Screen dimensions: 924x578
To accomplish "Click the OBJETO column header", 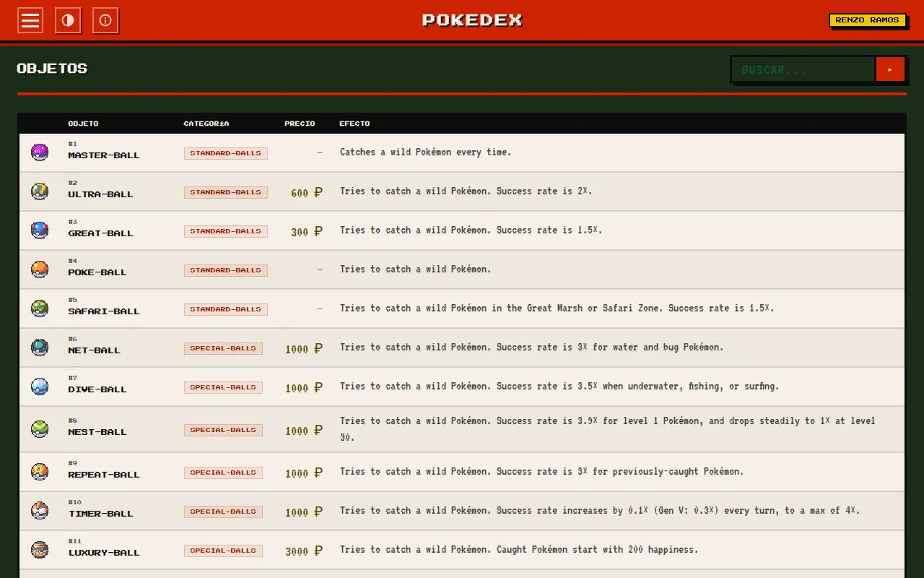I will (83, 124).
